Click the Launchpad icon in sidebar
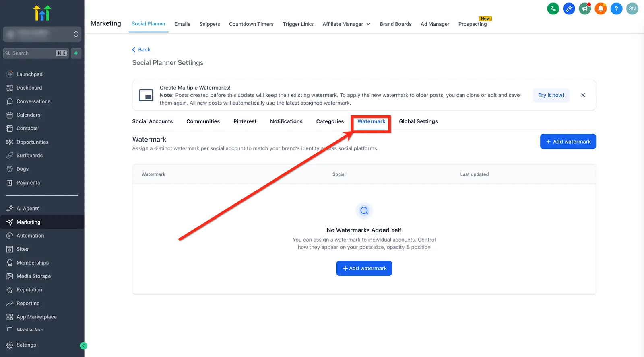 pos(10,74)
